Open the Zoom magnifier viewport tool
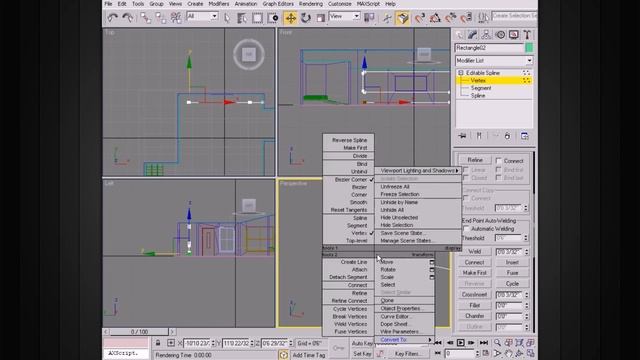Viewport: 640px width, 360px height. pos(498,343)
